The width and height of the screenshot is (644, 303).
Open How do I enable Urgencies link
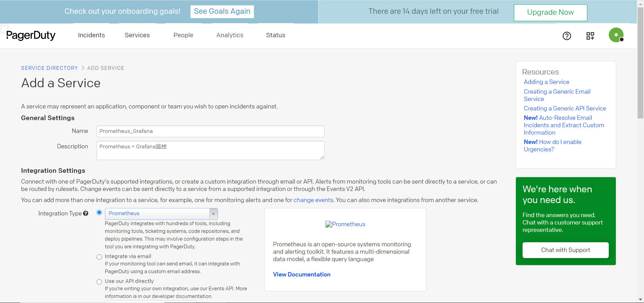(552, 146)
